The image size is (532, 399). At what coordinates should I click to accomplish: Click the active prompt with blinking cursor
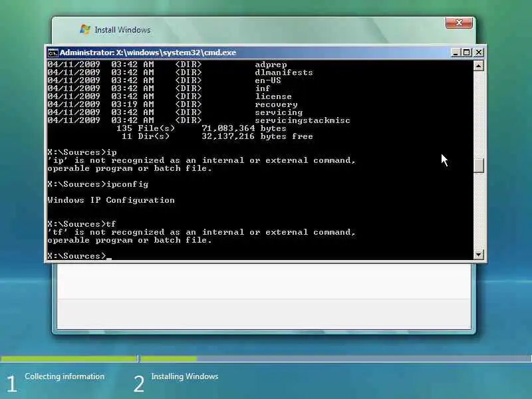pyautogui.click(x=79, y=256)
